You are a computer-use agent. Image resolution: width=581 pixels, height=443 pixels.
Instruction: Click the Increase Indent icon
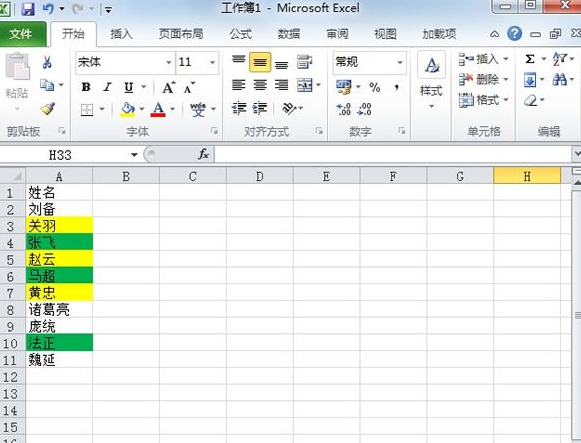(x=260, y=108)
